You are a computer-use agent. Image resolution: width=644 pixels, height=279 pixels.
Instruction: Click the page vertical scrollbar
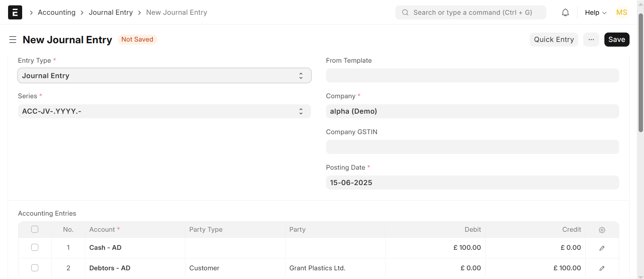click(x=641, y=74)
